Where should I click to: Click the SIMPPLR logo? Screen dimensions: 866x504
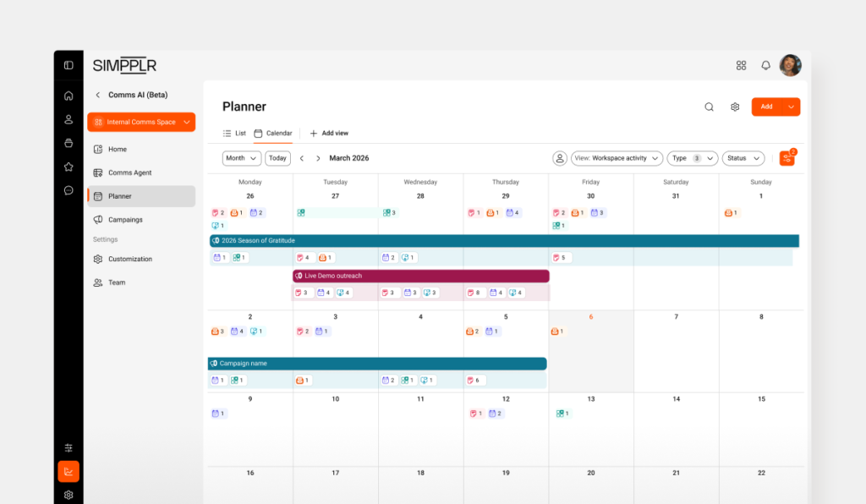(124, 65)
